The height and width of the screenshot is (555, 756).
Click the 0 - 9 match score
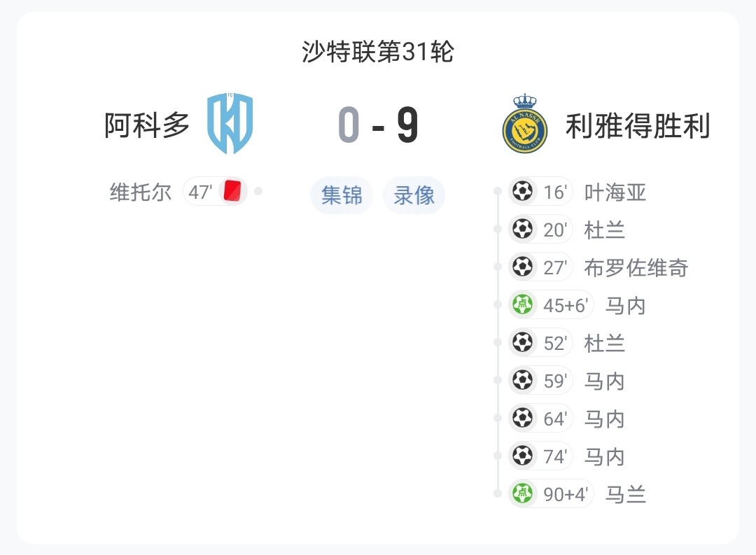pos(378,125)
